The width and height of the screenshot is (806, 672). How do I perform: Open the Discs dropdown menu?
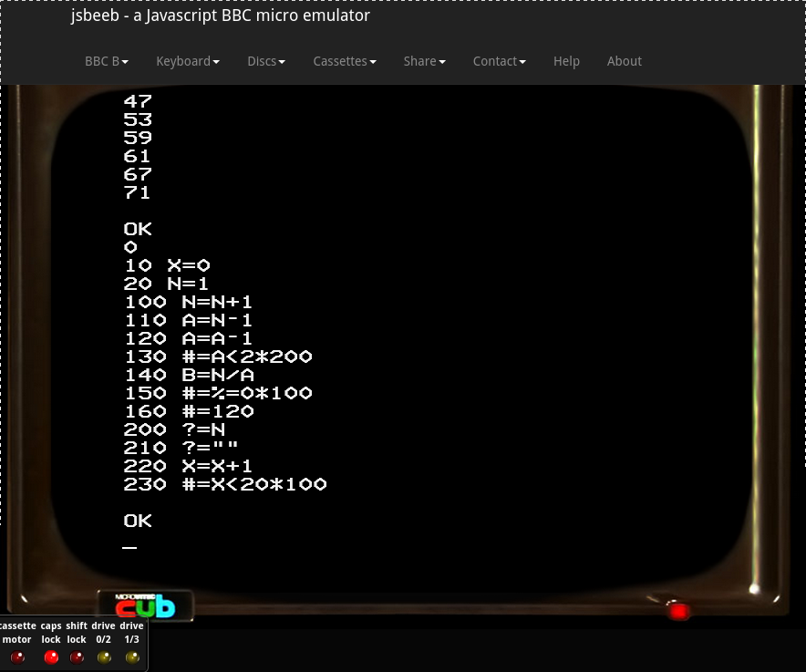pos(266,61)
